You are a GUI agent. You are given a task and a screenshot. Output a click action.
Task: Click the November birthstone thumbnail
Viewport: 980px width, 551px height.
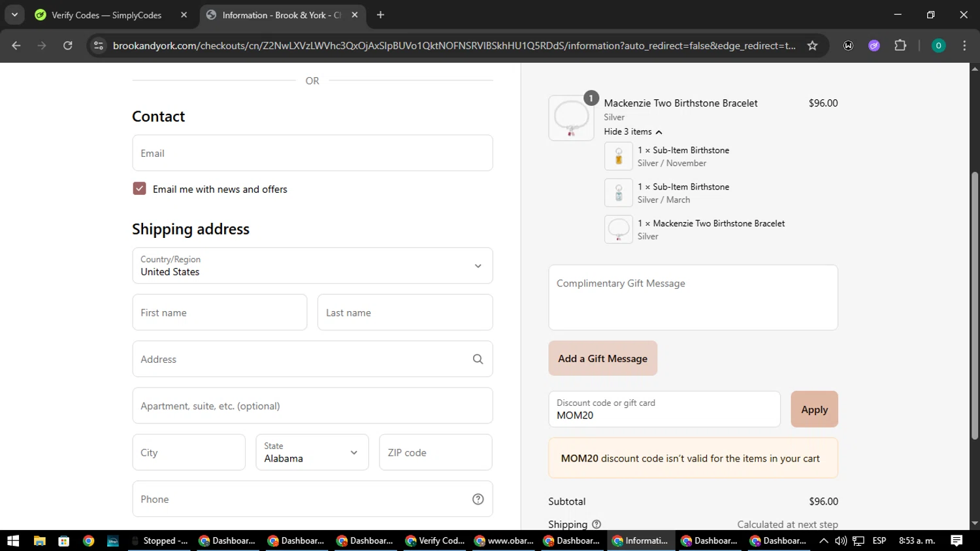tap(618, 156)
